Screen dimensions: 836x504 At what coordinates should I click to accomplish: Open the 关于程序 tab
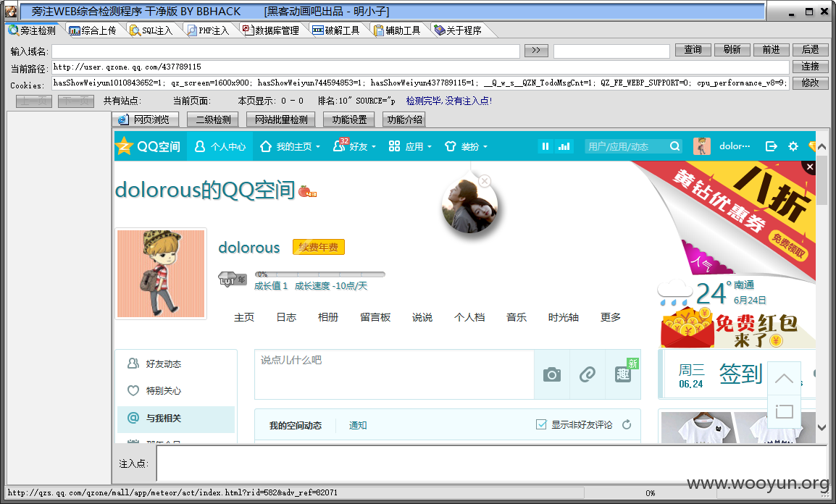(459, 30)
